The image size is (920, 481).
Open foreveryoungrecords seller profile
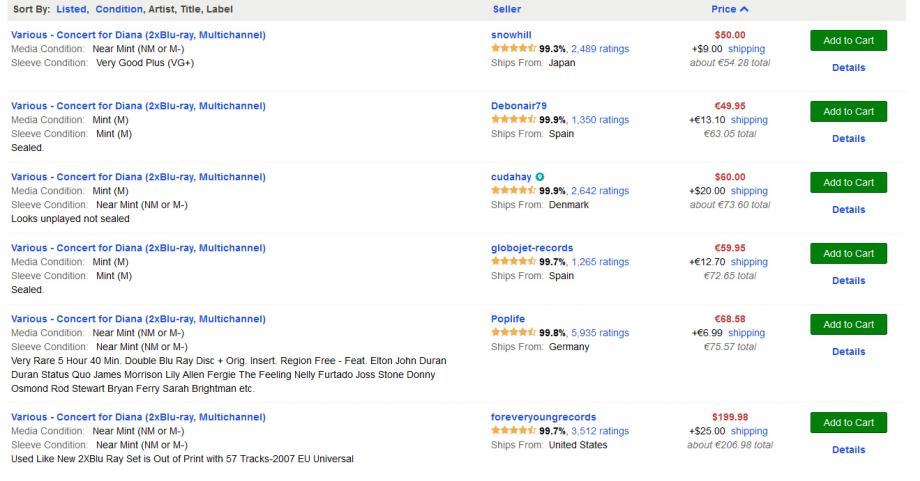click(543, 417)
